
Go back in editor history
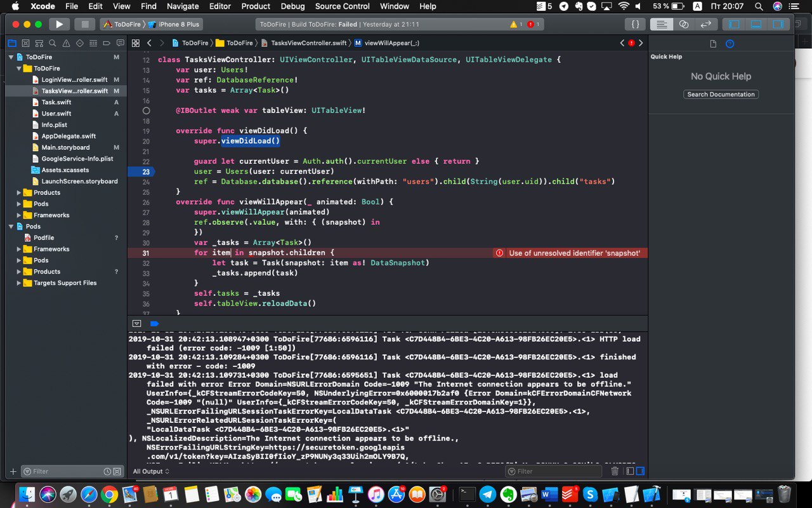(149, 43)
